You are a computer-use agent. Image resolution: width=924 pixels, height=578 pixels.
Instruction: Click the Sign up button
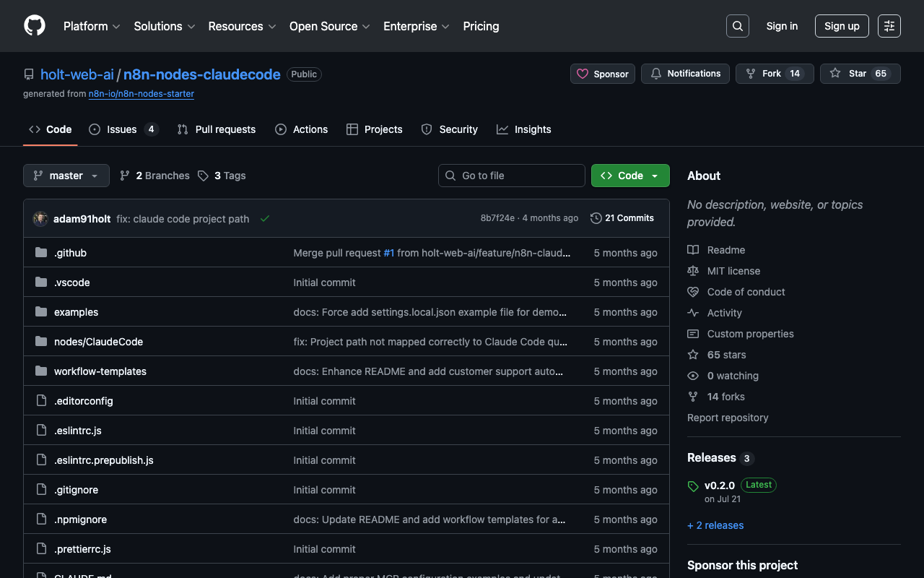click(x=842, y=26)
